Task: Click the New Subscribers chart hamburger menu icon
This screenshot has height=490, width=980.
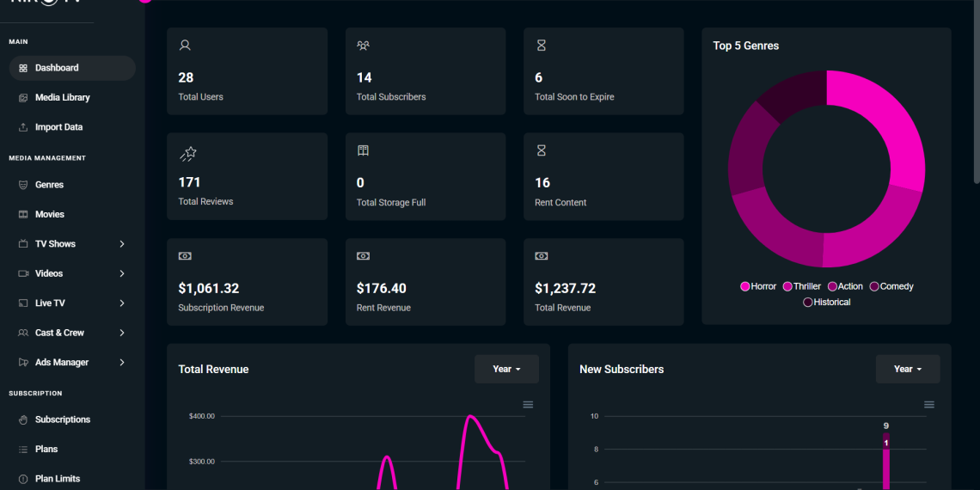Action: 929,405
